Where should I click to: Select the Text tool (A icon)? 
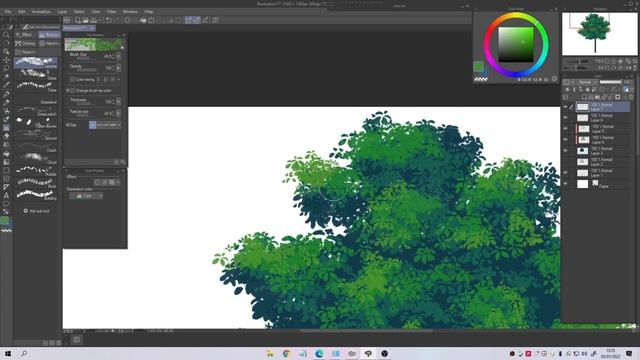click(6, 196)
